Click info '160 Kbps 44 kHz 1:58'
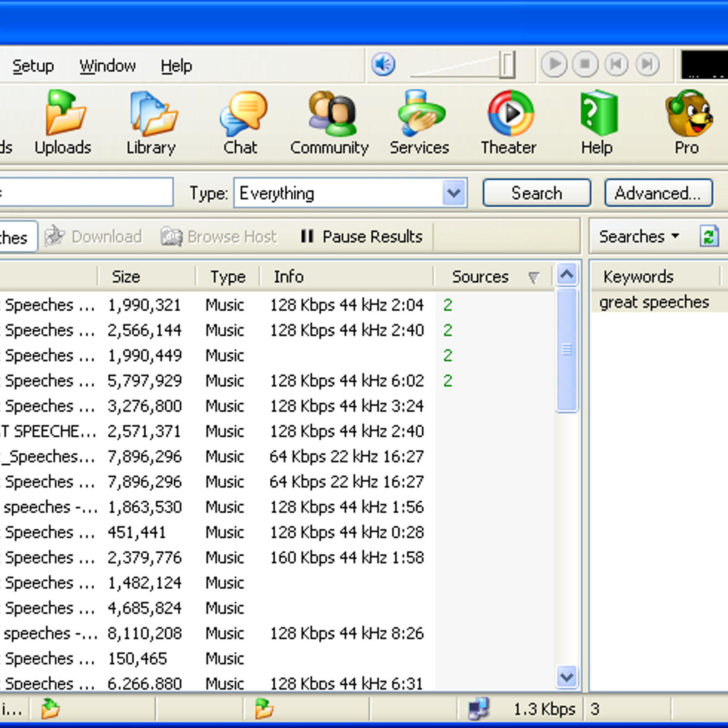Screen dimensions: 728x728 click(347, 557)
